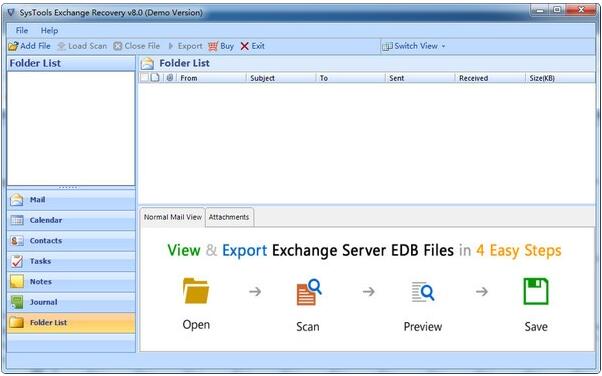
Task: Click Load Scan in the toolbar
Action: click(x=82, y=46)
